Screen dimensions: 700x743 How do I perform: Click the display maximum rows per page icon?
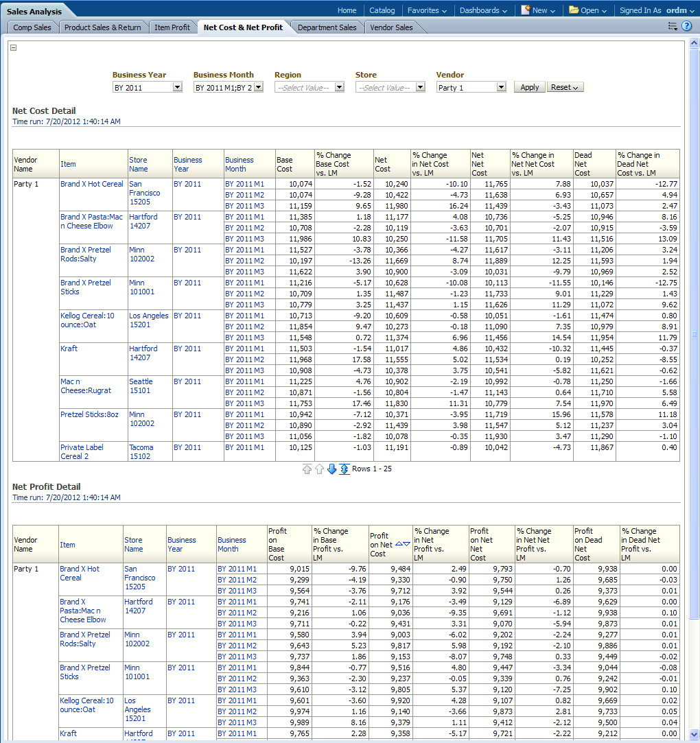[x=345, y=469]
